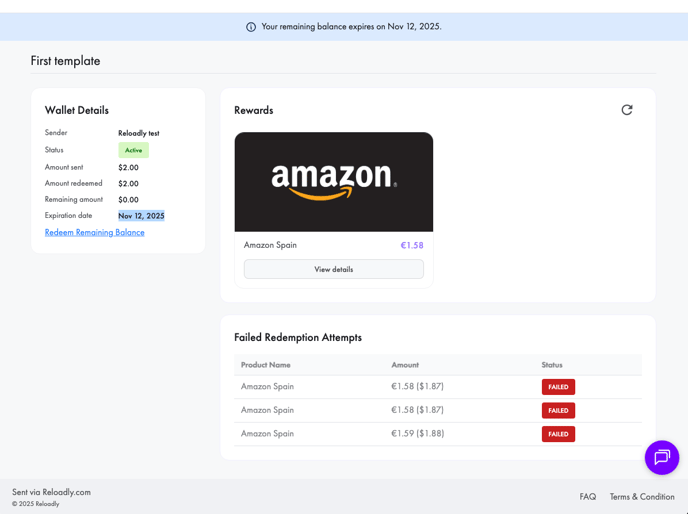Click the info icon in expiry banner

pyautogui.click(x=251, y=27)
